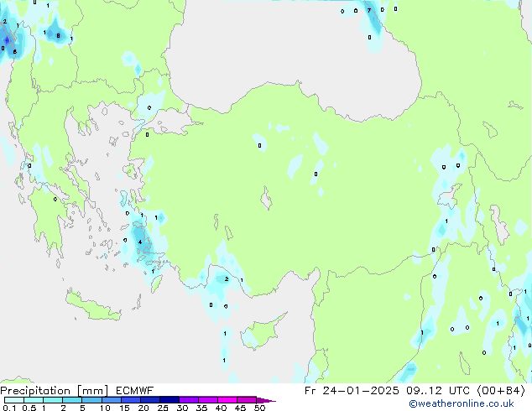Select the 10–15 mm legend swatch
Screen dimensions: 532x411
[111, 400]
